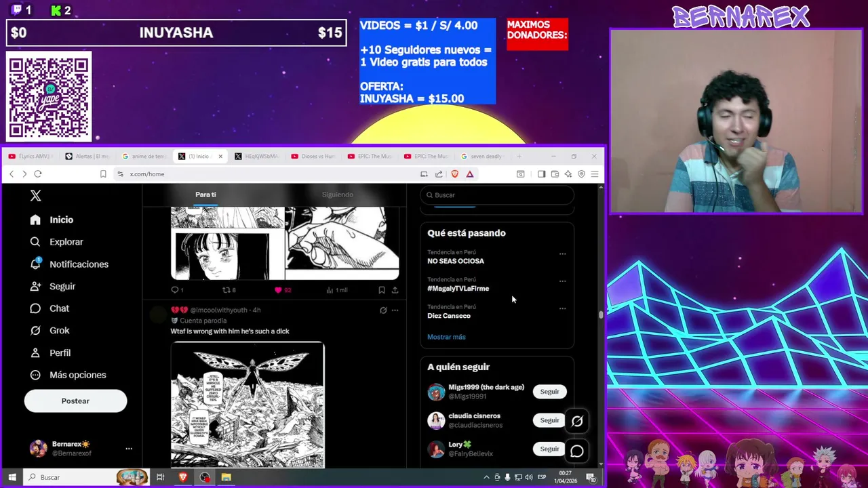Viewport: 868px width, 488px height.
Task: Open Chat icon in sidebar
Action: click(35, 308)
